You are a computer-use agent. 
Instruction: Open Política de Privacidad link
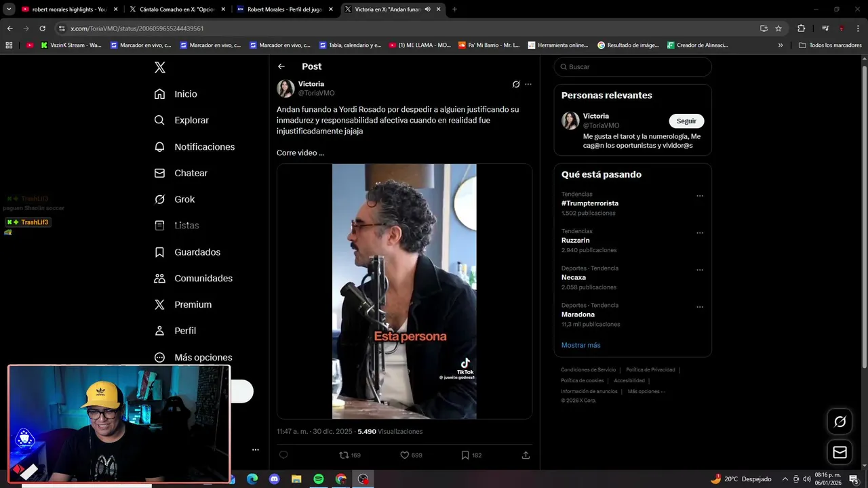pos(650,370)
